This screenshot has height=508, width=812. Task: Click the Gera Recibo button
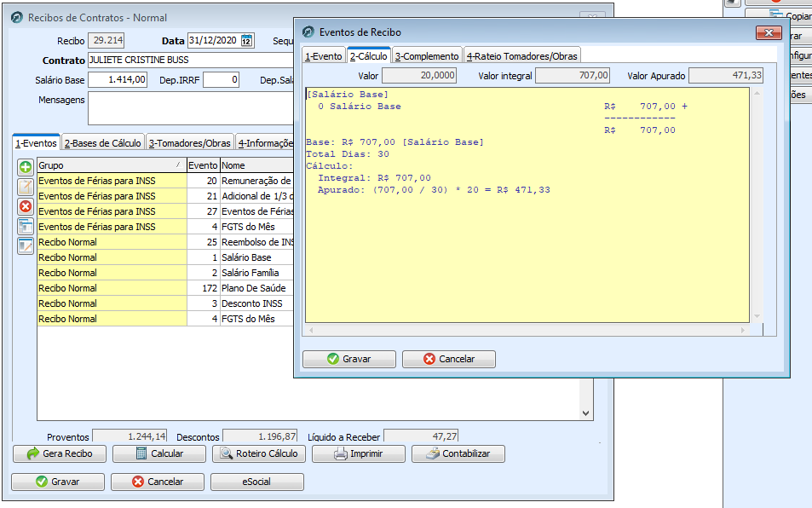click(x=60, y=453)
